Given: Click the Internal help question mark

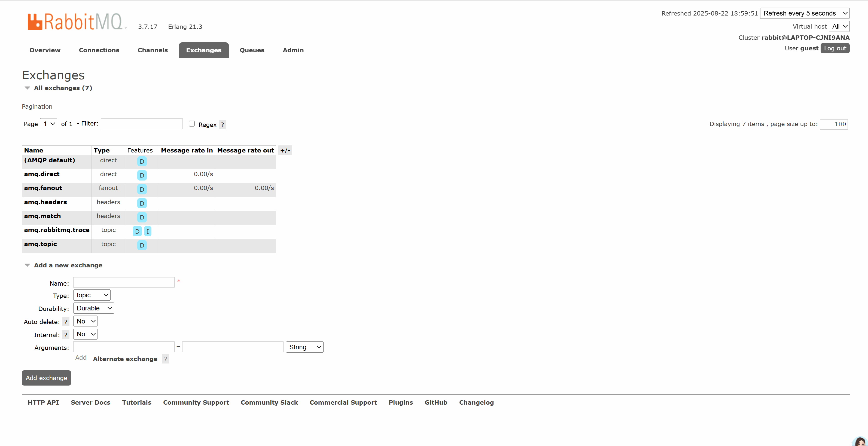Looking at the screenshot, I should tap(66, 335).
